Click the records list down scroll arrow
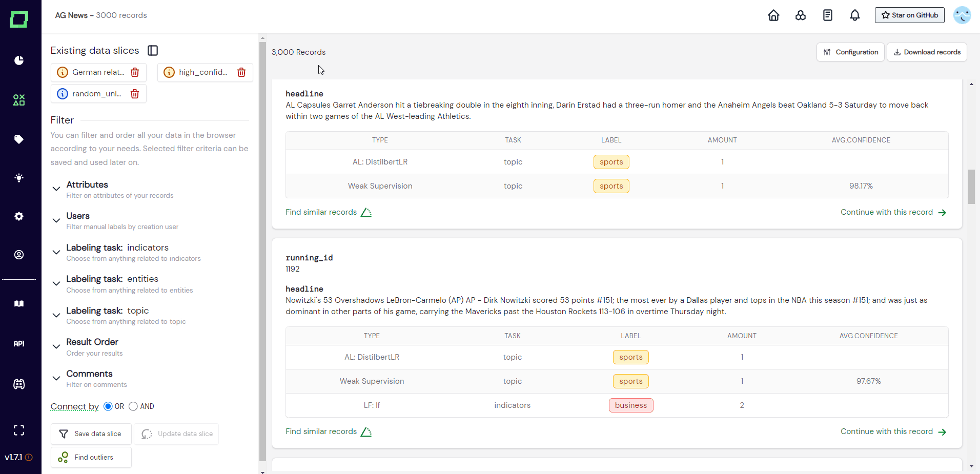 click(971, 466)
